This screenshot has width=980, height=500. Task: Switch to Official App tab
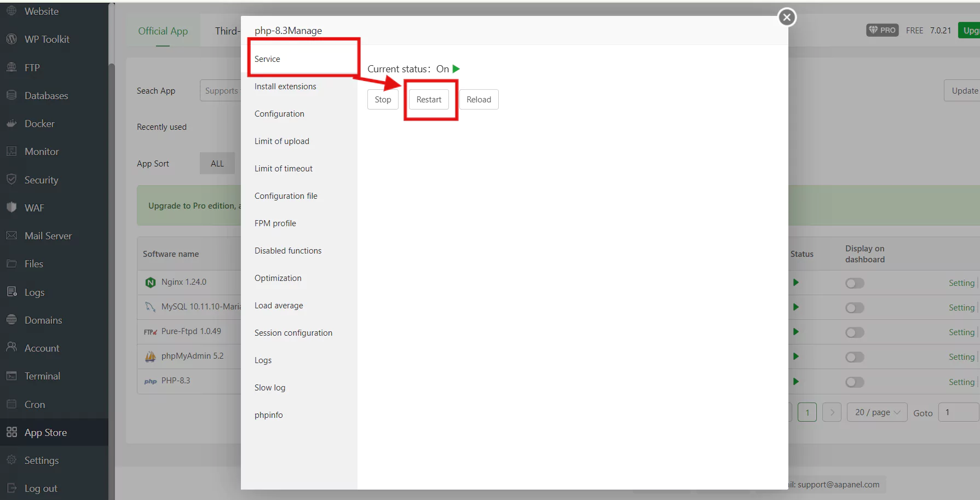(163, 31)
